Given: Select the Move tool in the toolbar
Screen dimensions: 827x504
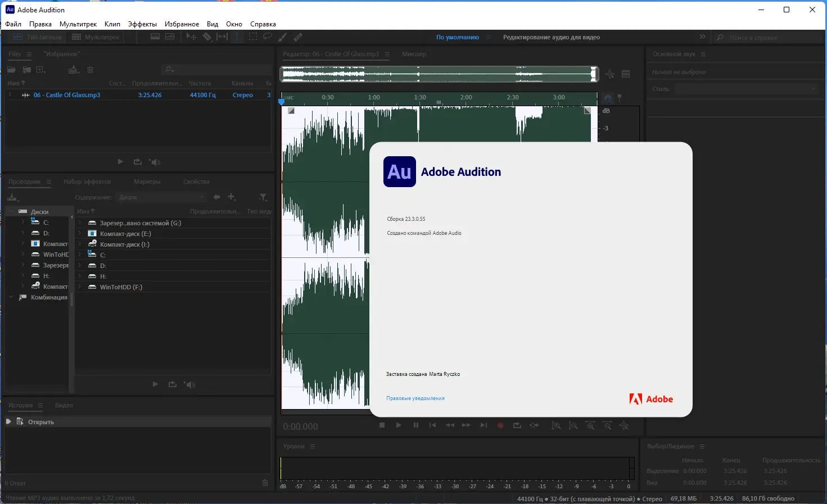Looking at the screenshot, I should [191, 36].
